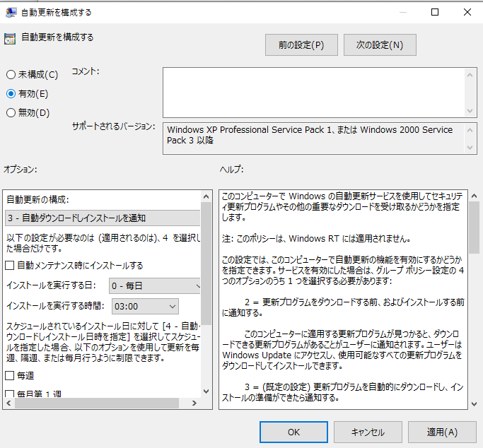483x448 pixels.
Task: Select the 未構成(C) radio button
Action: [11, 74]
